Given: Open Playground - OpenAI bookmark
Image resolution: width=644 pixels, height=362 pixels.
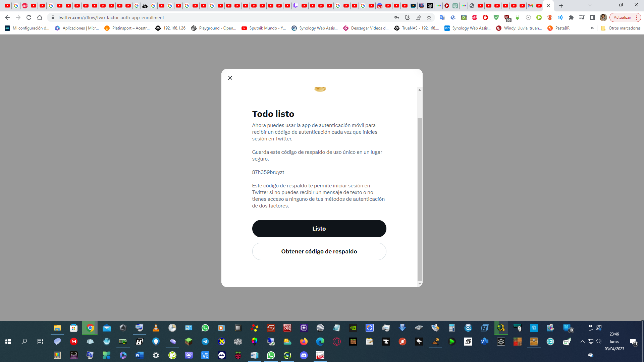Looking at the screenshot, I should coord(214,28).
